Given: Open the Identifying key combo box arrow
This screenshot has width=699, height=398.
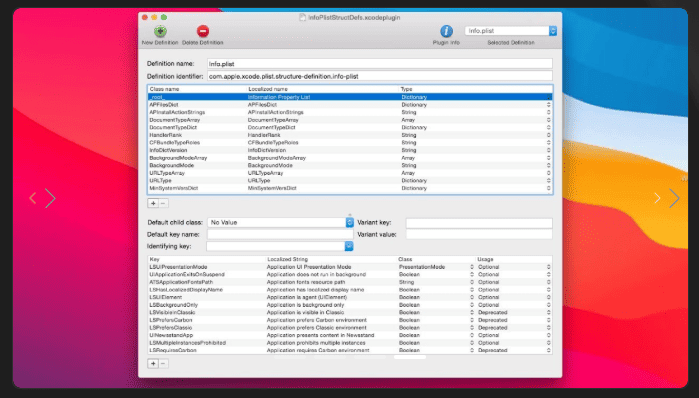Looking at the screenshot, I should 349,246.
